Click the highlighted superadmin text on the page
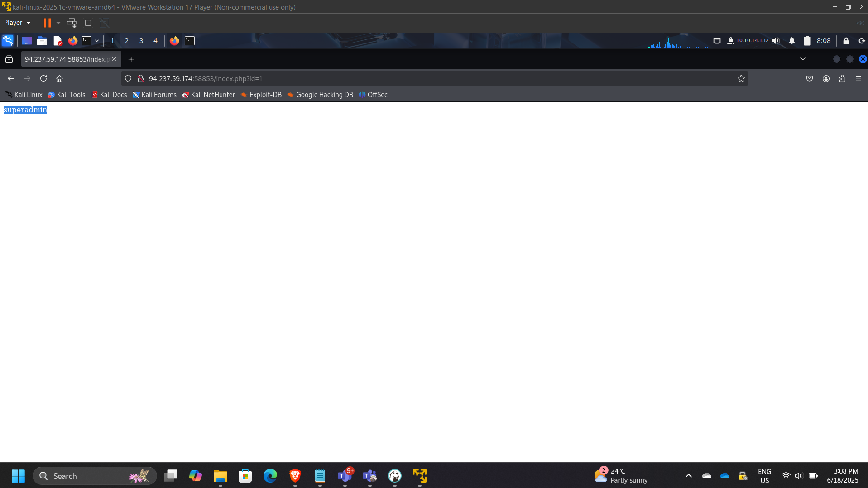 (x=25, y=109)
